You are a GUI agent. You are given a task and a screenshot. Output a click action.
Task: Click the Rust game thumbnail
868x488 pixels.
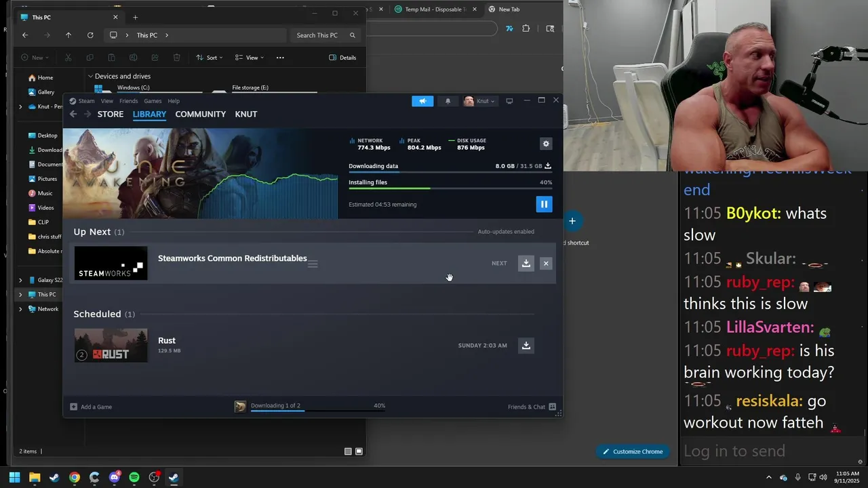(111, 346)
